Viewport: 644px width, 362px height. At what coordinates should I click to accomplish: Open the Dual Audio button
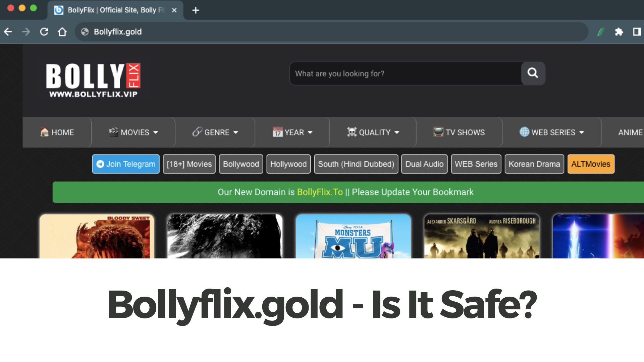tap(424, 164)
